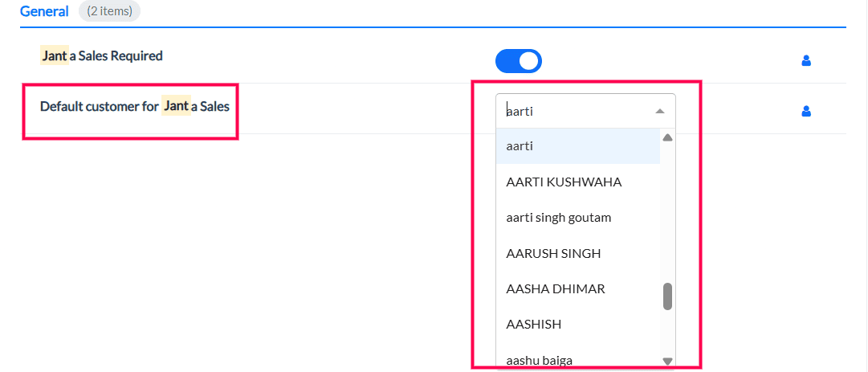
Task: Open the General settings tab
Action: pyautogui.click(x=44, y=11)
